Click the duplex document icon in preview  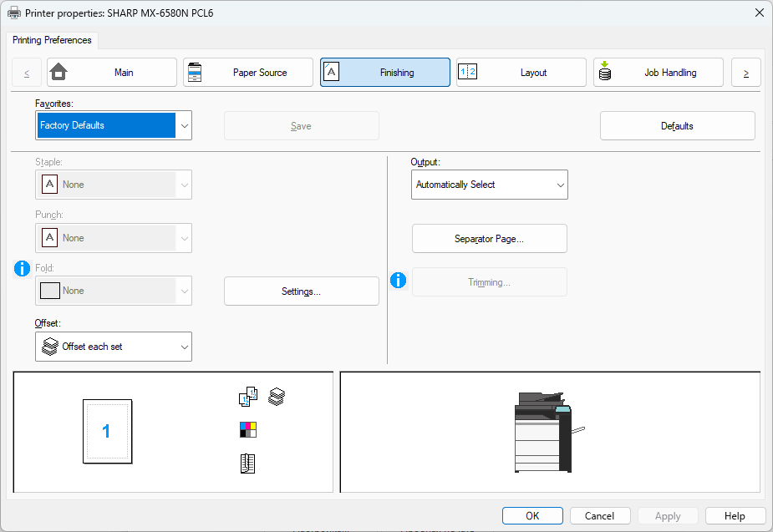(247, 464)
